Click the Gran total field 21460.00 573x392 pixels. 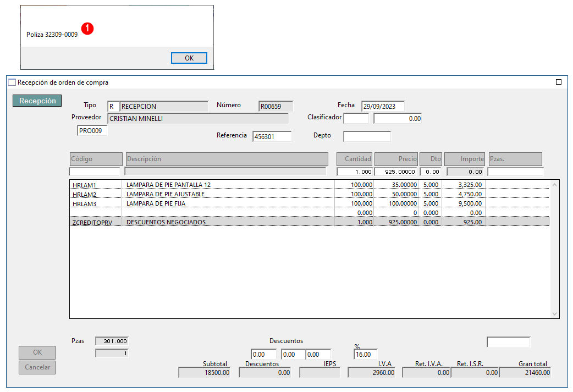tap(525, 373)
